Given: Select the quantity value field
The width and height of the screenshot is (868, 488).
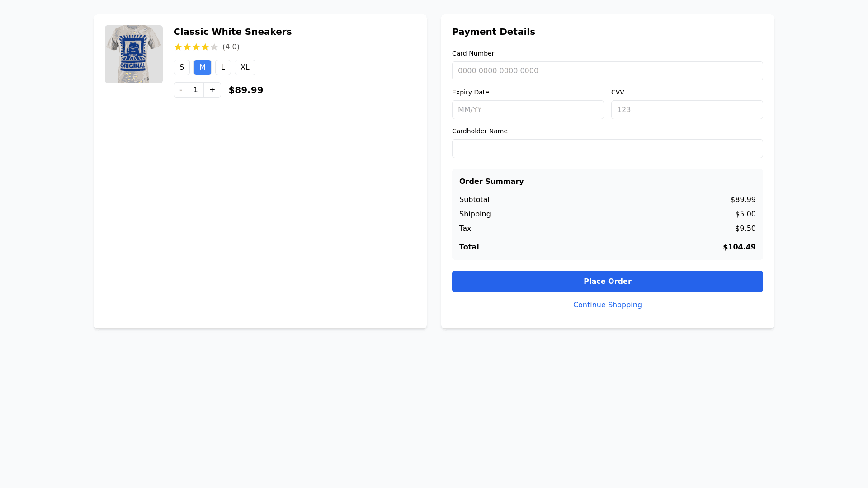Looking at the screenshot, I should pos(196,90).
